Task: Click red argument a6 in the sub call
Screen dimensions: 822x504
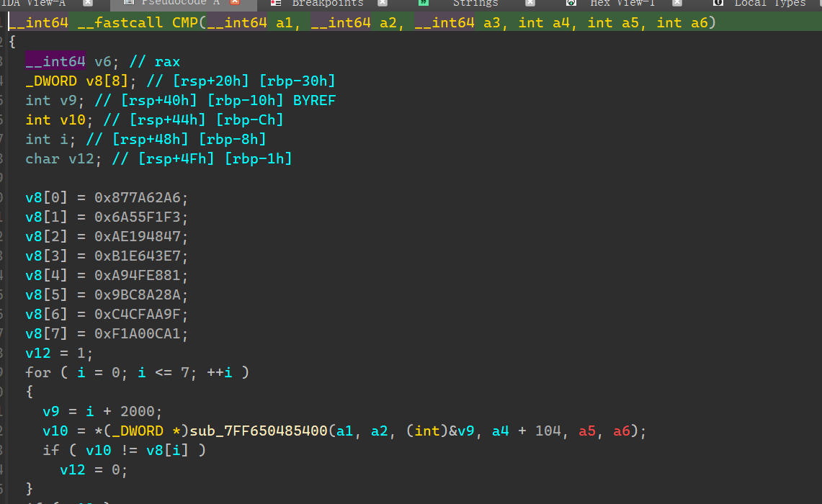Action: click(x=622, y=431)
